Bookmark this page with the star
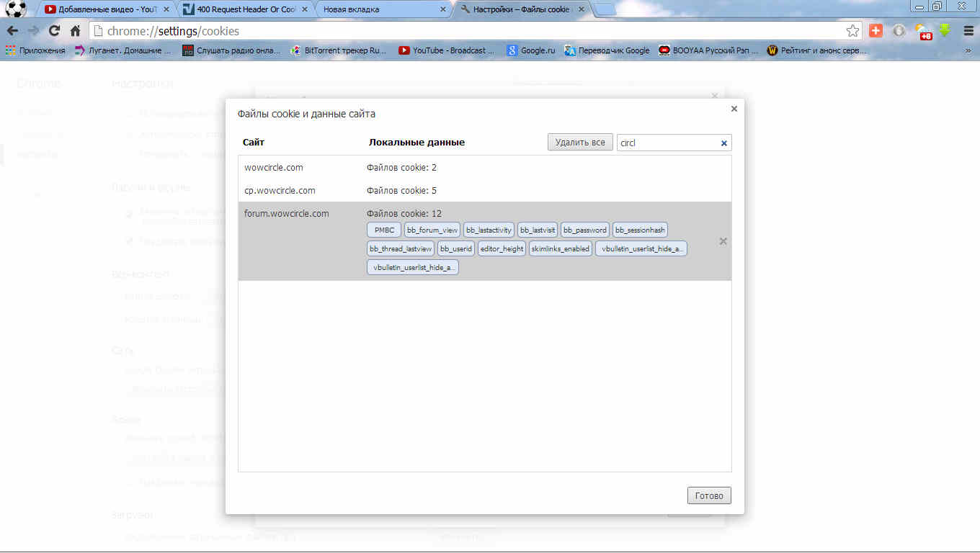Screen dimensions: 980x553 coord(852,31)
